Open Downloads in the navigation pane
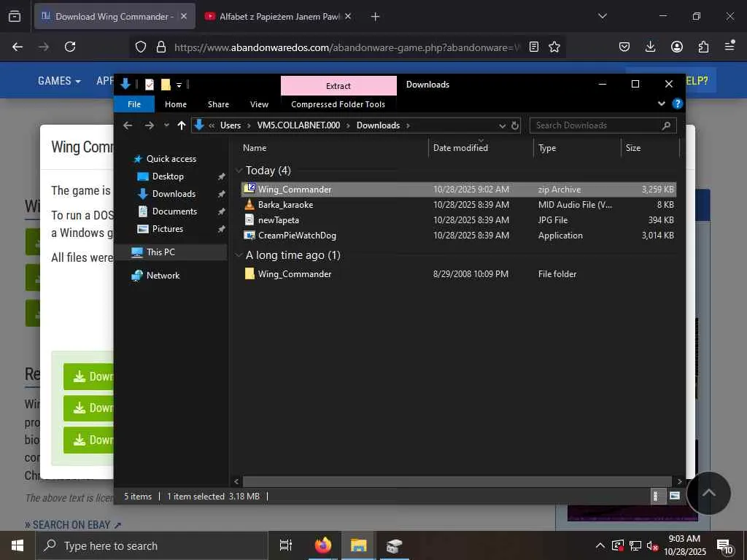Image resolution: width=747 pixels, height=560 pixels. 174,194
